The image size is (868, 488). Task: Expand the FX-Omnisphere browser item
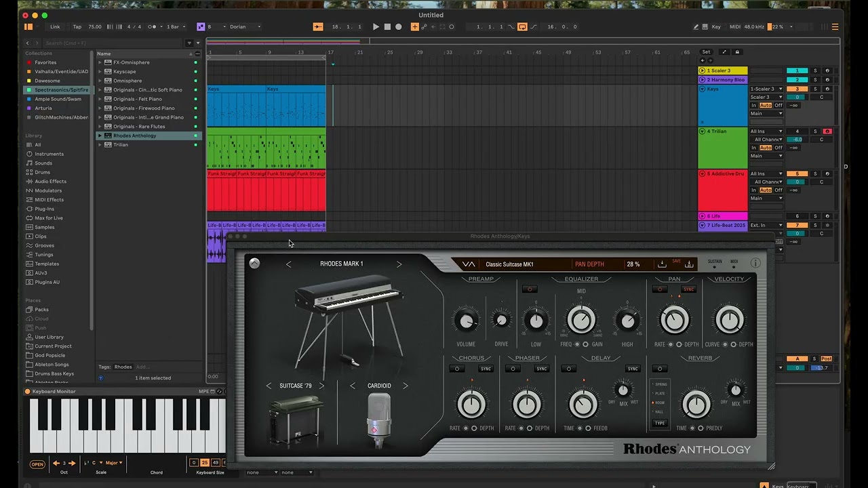100,62
